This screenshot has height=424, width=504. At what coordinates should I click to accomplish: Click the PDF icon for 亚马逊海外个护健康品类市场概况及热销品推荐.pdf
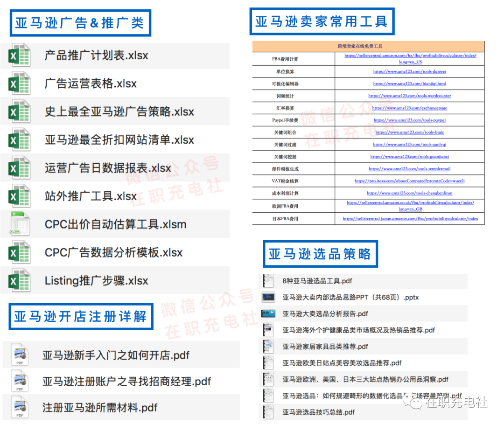268,330
